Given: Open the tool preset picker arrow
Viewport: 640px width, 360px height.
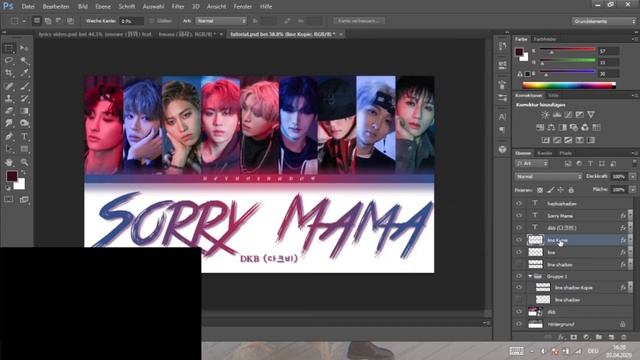Looking at the screenshot, I should [x=24, y=21].
